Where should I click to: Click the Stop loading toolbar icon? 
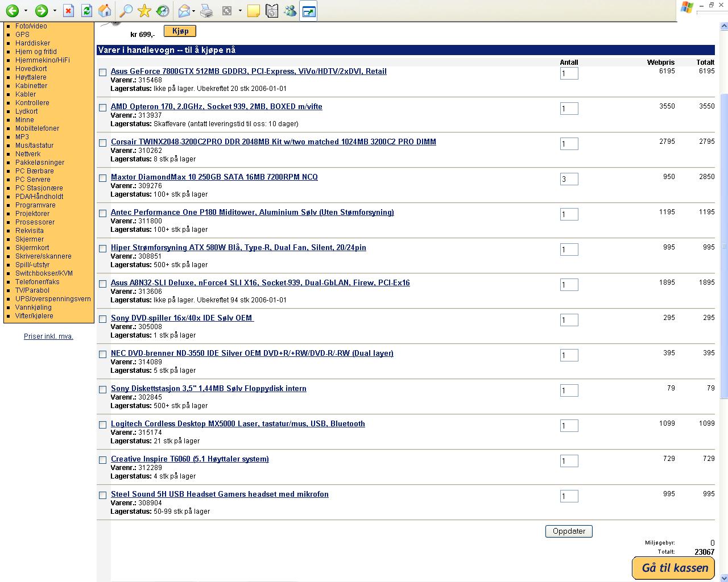[68, 10]
